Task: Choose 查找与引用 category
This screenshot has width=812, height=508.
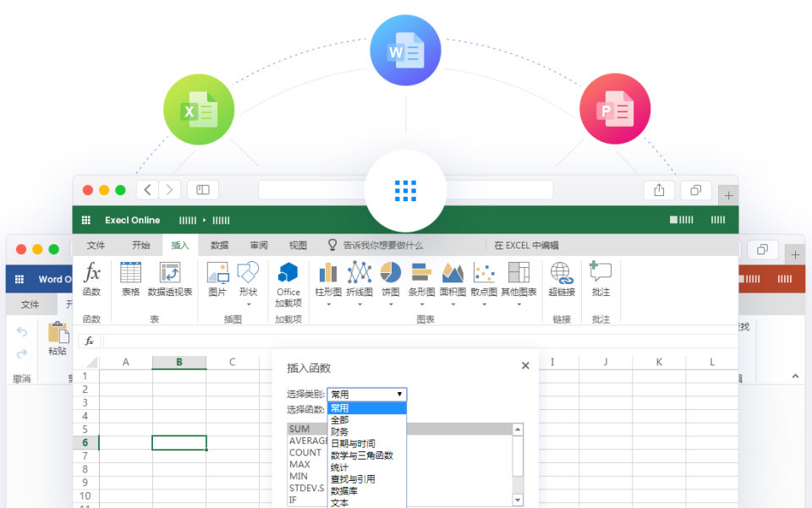Action: (x=366, y=479)
